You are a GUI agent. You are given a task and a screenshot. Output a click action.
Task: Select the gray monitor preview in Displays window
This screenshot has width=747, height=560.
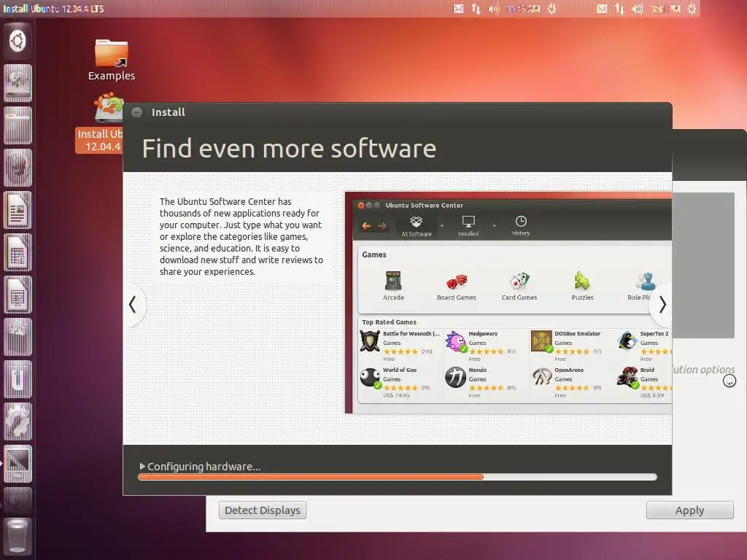[703, 265]
